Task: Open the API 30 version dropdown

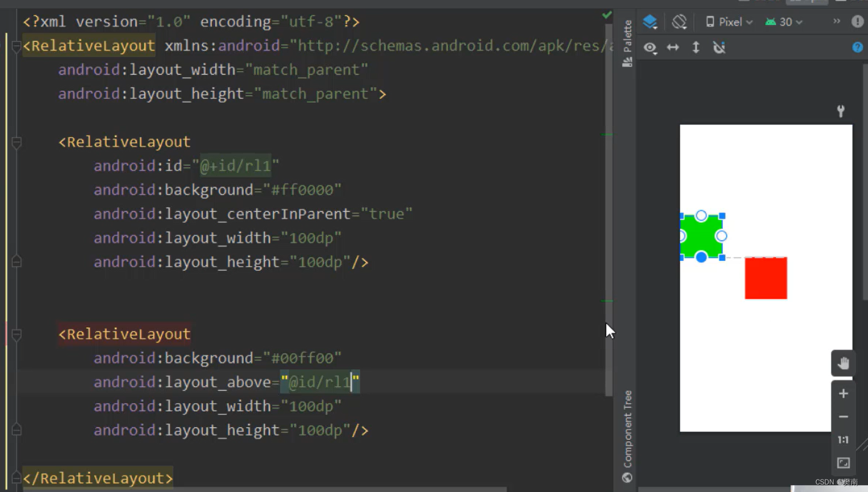Action: [784, 22]
